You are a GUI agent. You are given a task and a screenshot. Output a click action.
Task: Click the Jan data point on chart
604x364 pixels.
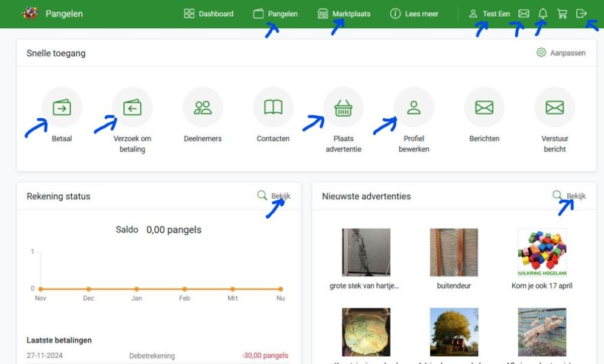tap(137, 289)
